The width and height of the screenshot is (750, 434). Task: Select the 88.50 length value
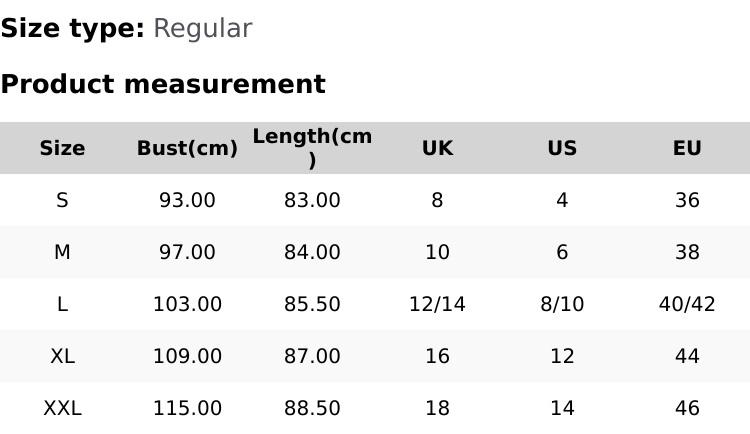coord(312,408)
